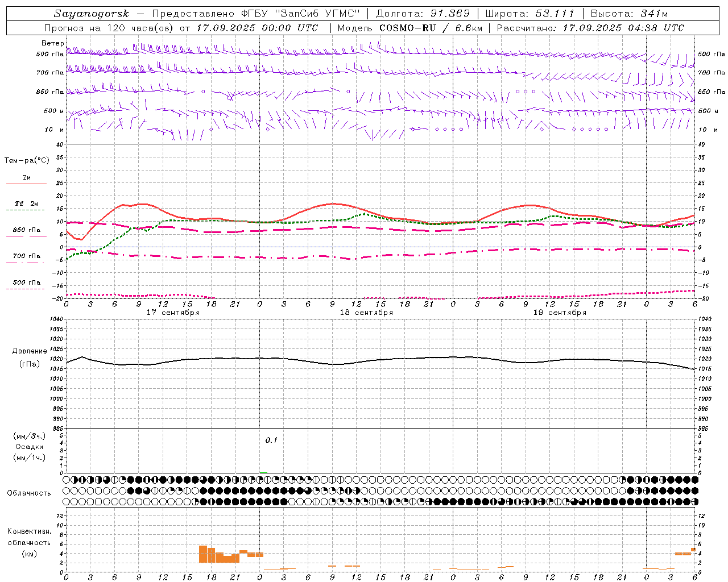728x582 pixels.
Task: Click the Давление chart label
Action: [x=30, y=351]
